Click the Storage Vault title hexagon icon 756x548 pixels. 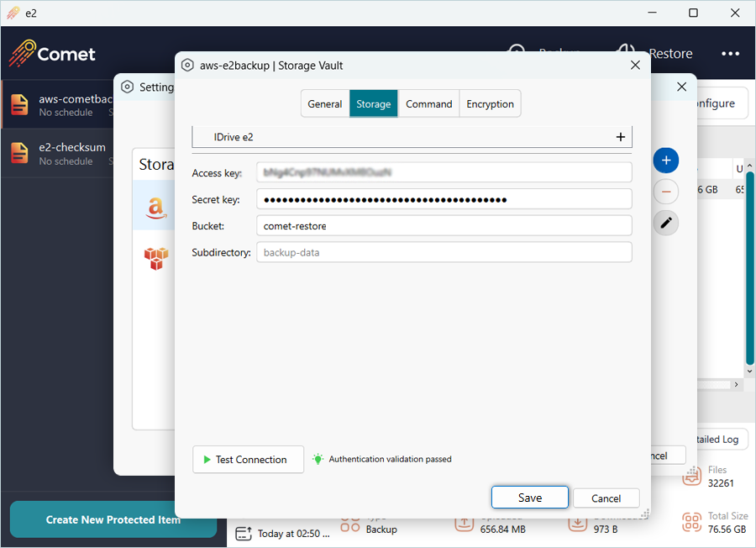pyautogui.click(x=187, y=65)
